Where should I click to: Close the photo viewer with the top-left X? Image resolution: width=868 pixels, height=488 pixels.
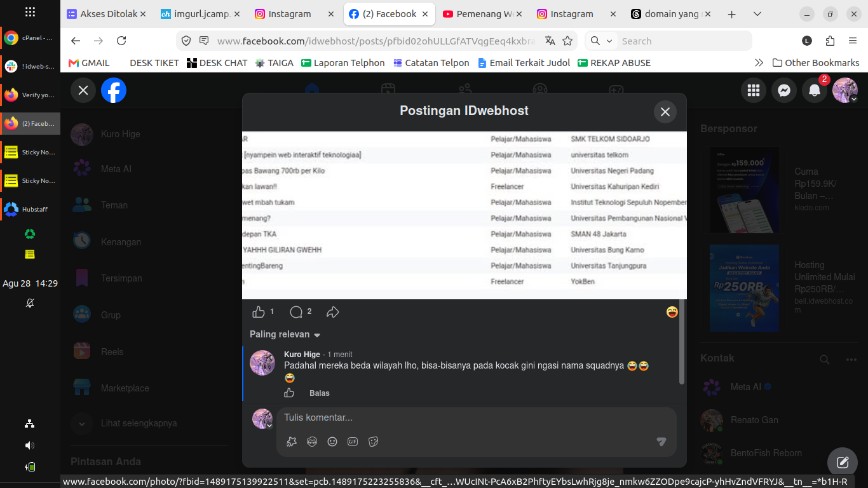[x=83, y=90]
